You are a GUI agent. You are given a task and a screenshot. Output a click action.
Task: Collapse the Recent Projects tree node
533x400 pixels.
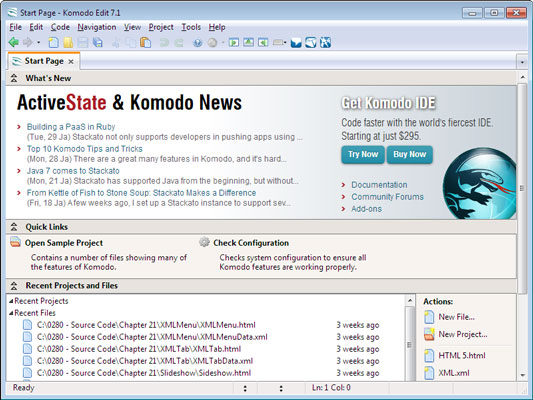pos(11,301)
